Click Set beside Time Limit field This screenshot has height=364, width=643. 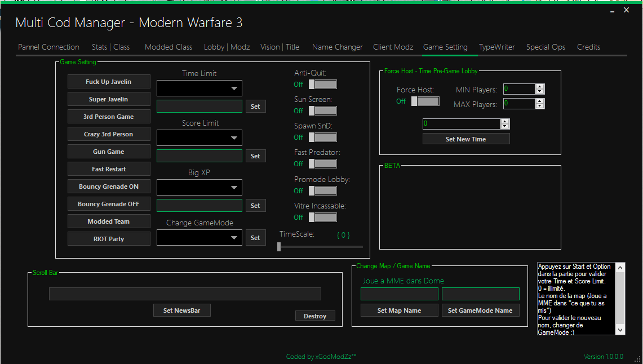255,106
